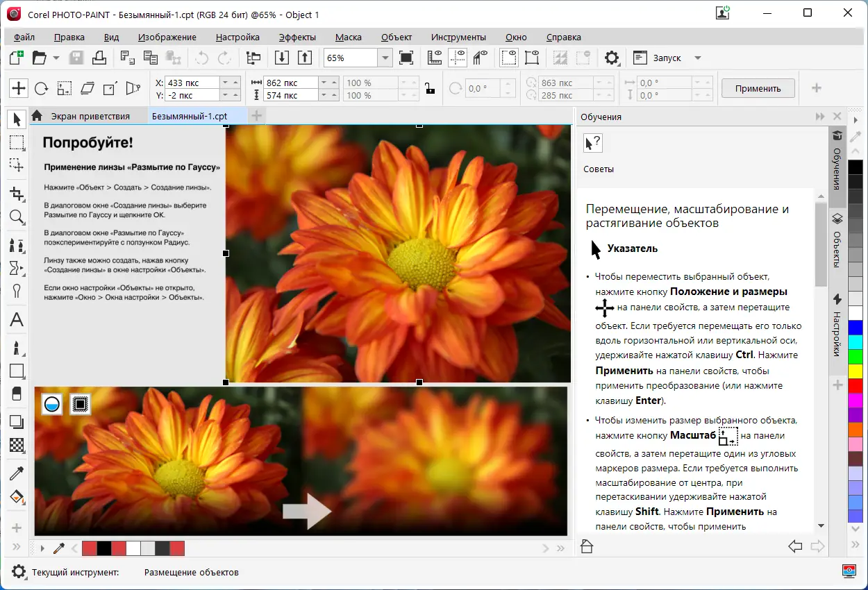Open the Эффекты menu
This screenshot has height=590, width=868.
pyautogui.click(x=297, y=37)
